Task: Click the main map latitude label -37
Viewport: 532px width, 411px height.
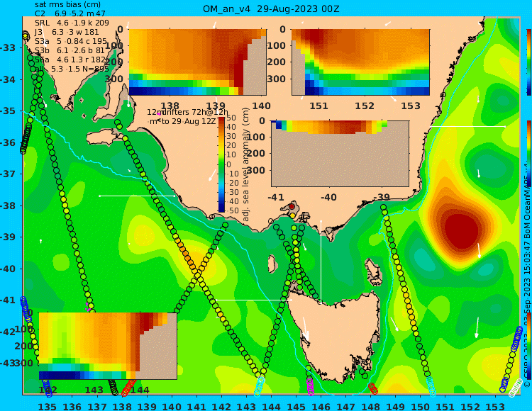Action: click(x=8, y=174)
